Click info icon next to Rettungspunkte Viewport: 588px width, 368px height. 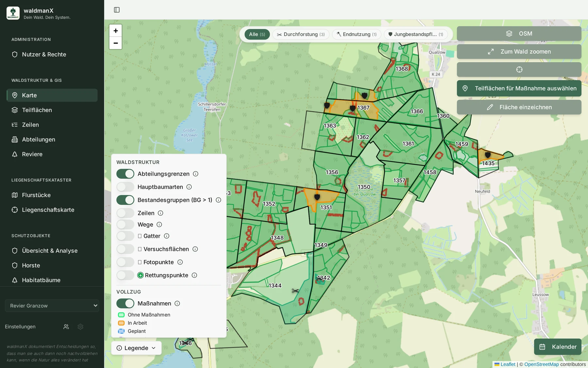pyautogui.click(x=194, y=275)
